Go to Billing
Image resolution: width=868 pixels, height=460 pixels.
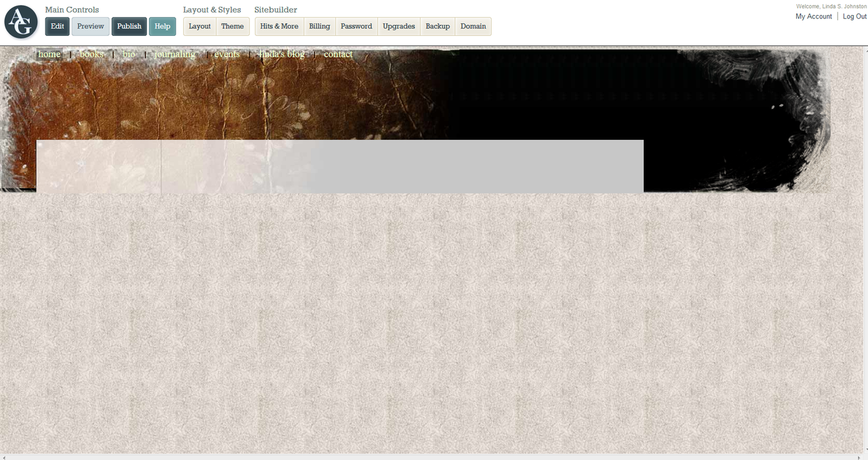coord(319,26)
